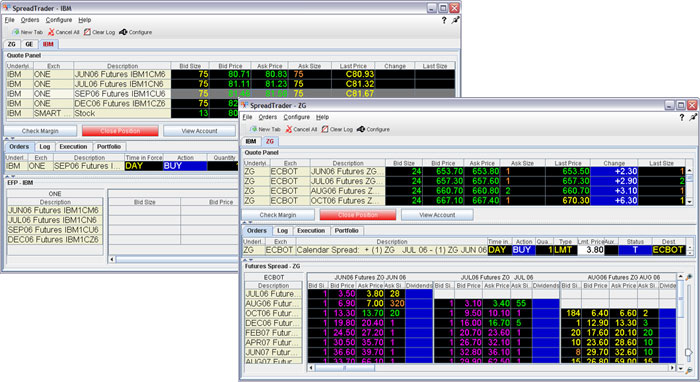The image size is (700, 382).
Task: Click LMT order type cell in ZG order
Action: pyautogui.click(x=565, y=250)
